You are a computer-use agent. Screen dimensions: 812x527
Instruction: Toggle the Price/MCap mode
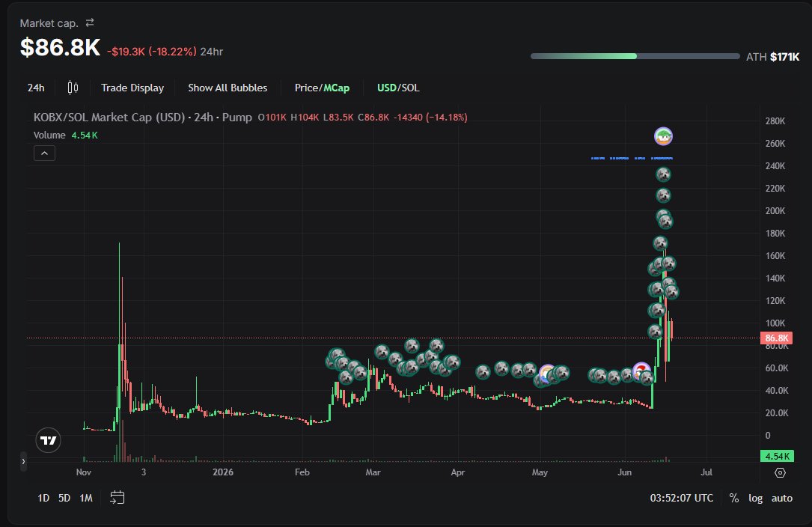pyautogui.click(x=322, y=88)
